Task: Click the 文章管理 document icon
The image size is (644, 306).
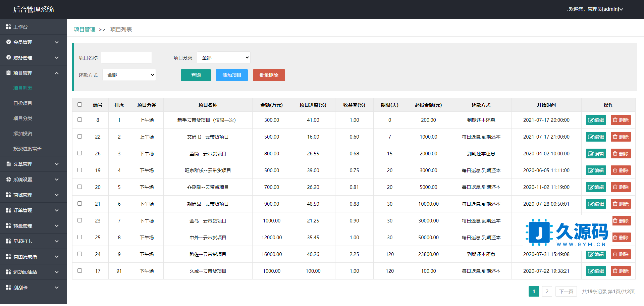Action: coord(8,164)
